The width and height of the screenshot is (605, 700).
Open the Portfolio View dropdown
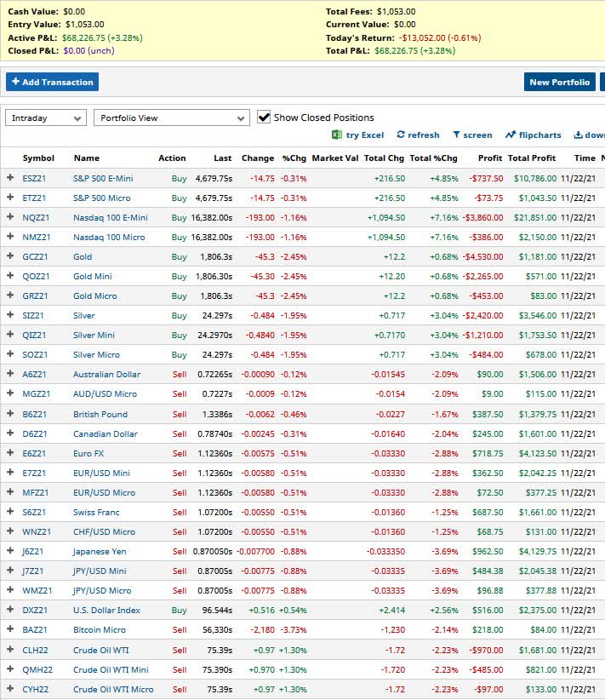tap(171, 118)
